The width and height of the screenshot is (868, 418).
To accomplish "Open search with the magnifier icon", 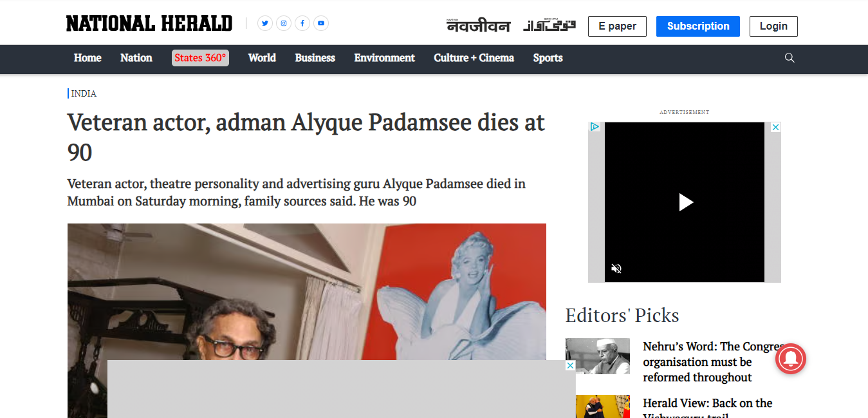I will [790, 58].
